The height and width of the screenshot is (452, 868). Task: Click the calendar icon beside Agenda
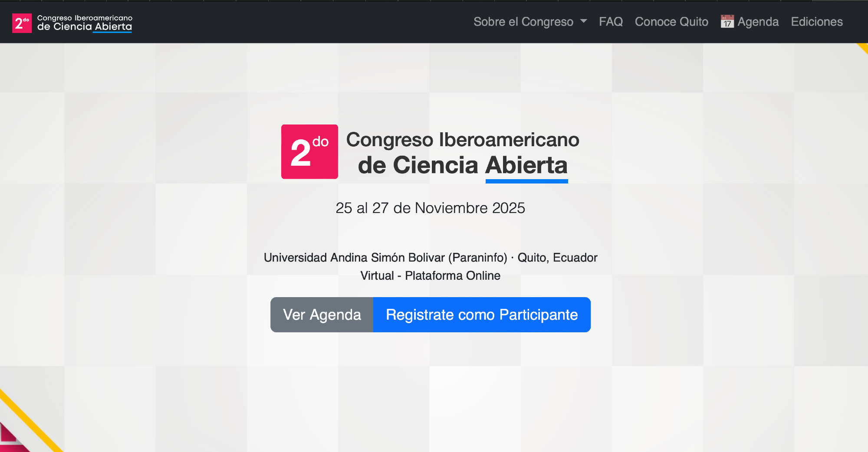(727, 22)
